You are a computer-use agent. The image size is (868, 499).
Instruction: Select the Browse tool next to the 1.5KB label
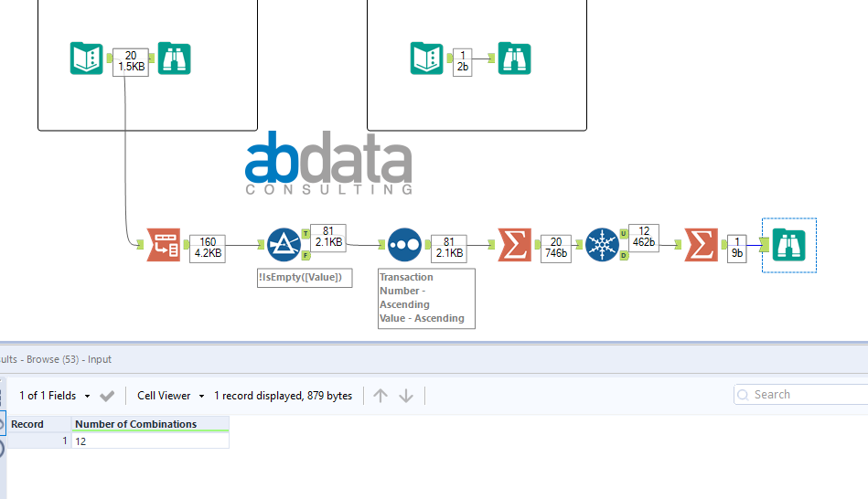pos(175,58)
